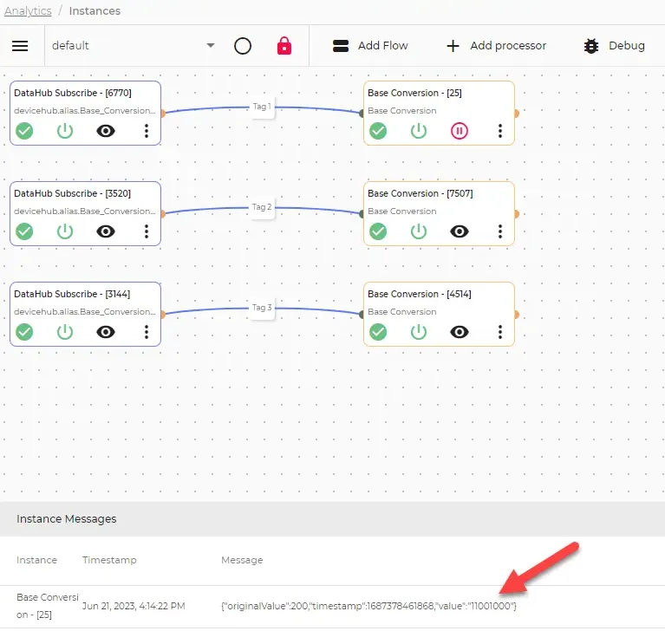The height and width of the screenshot is (644, 665).
Task: Click the orange output port of DataHub Subscribe [3144]
Action: coord(162,315)
